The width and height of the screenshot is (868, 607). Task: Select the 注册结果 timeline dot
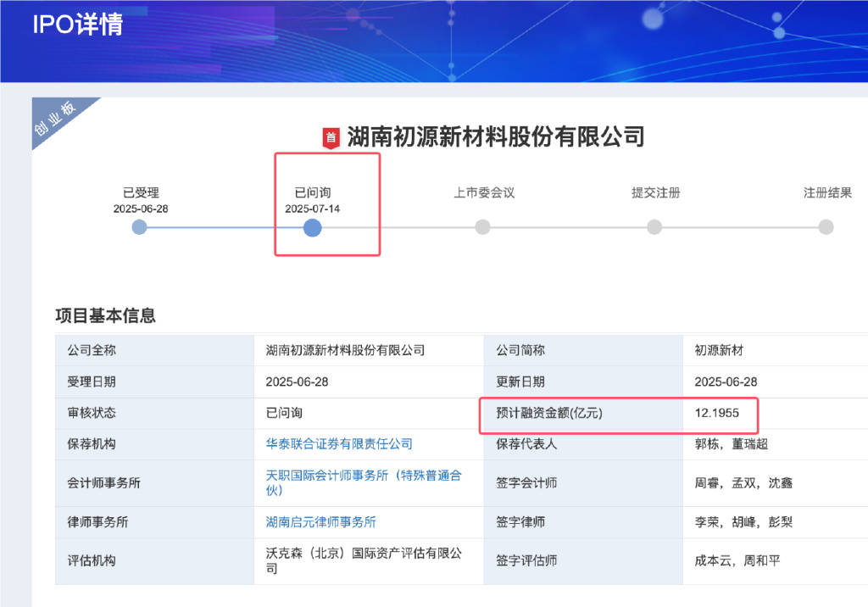pos(826,227)
